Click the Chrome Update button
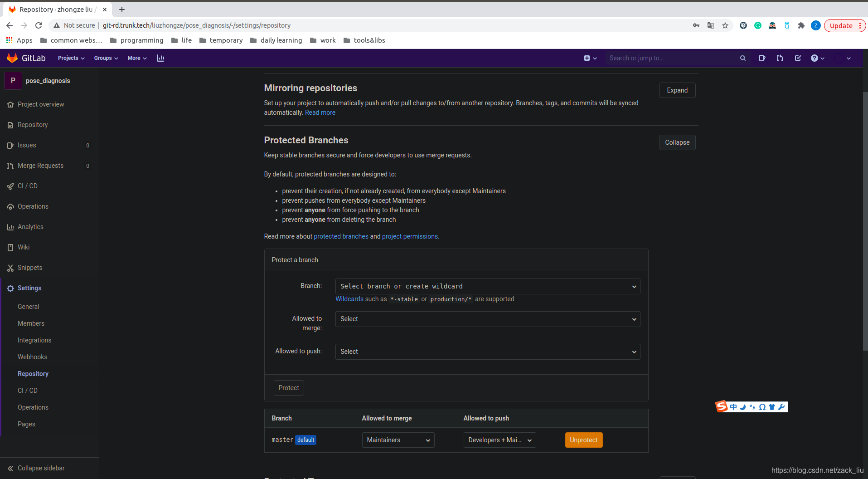 coord(844,25)
